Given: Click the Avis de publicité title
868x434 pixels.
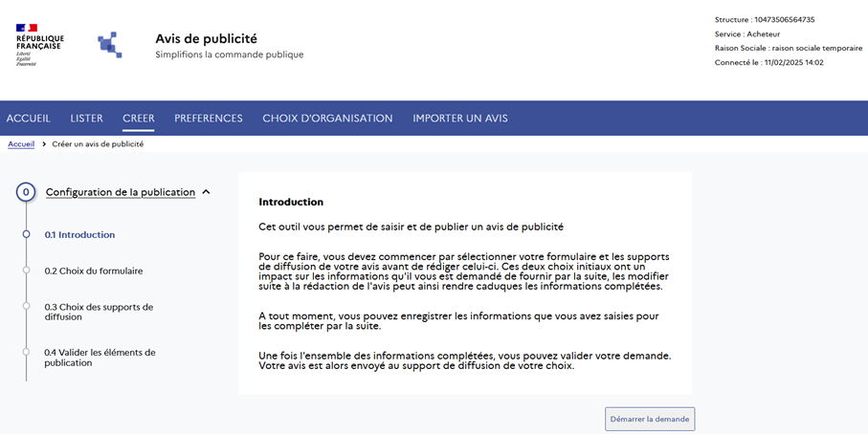Looking at the screenshot, I should 206,38.
